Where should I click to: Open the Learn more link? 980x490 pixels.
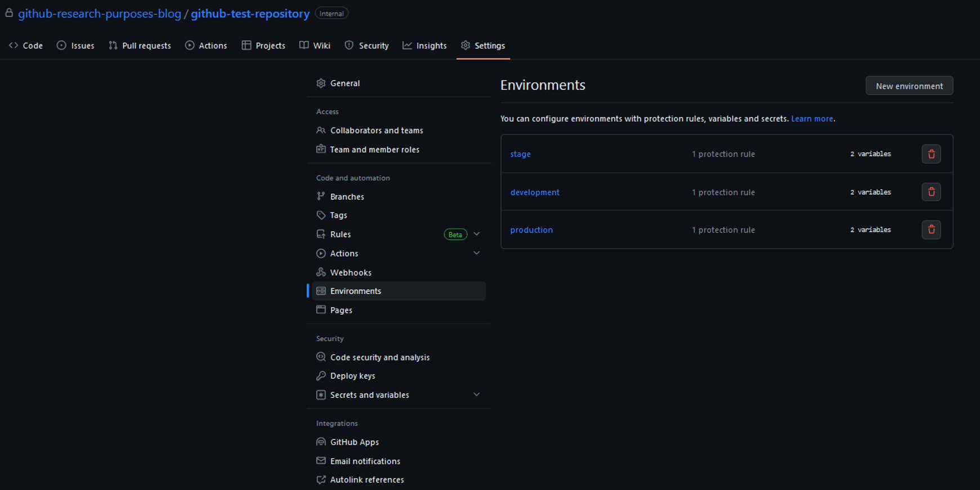tap(811, 119)
